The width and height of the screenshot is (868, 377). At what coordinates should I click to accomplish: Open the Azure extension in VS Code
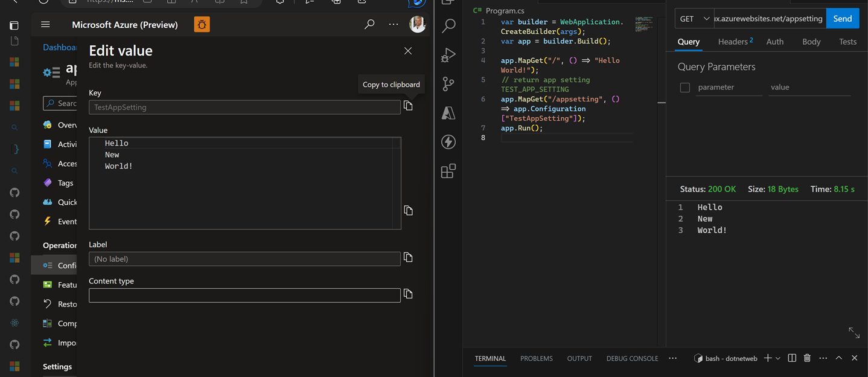pos(448,113)
